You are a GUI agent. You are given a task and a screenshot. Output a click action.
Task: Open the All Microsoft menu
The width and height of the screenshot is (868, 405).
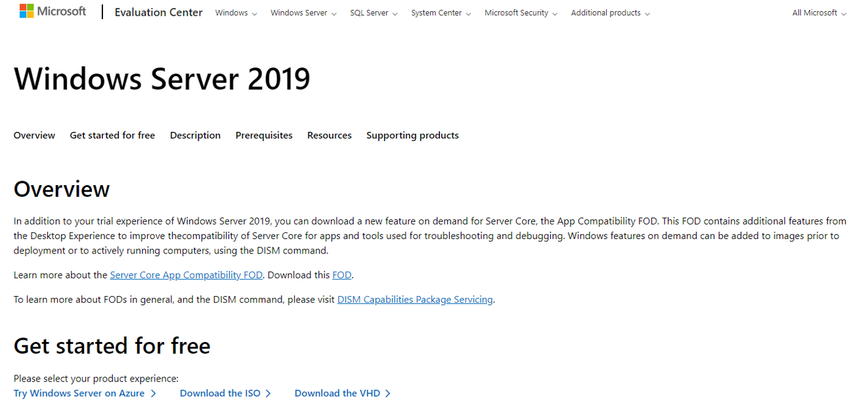pyautogui.click(x=819, y=13)
